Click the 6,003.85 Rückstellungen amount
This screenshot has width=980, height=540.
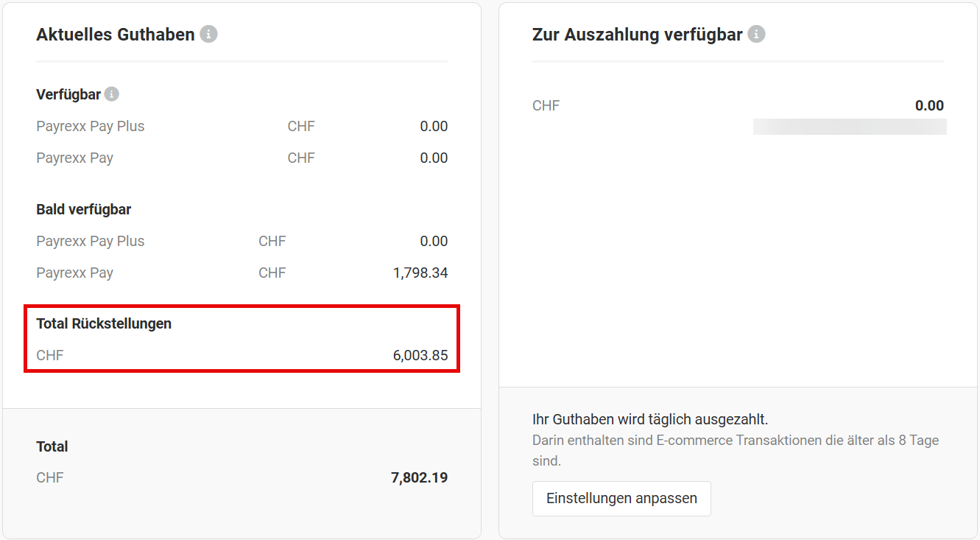click(420, 355)
